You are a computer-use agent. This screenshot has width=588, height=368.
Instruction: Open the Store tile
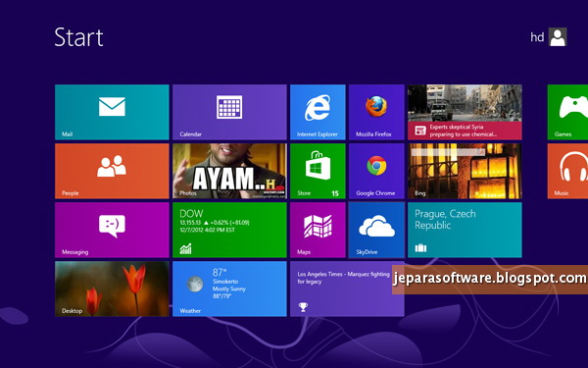pyautogui.click(x=318, y=171)
